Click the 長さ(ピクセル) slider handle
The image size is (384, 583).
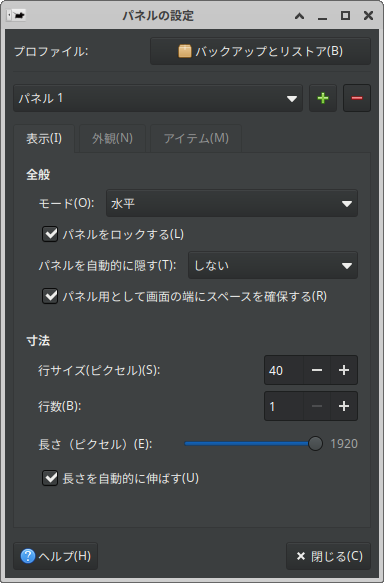315,444
